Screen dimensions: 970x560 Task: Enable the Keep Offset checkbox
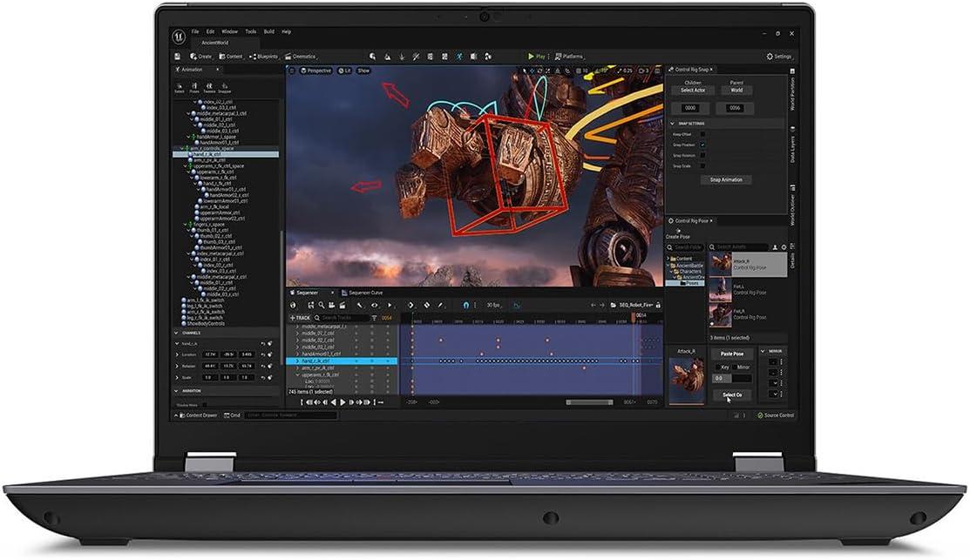pyautogui.click(x=702, y=134)
